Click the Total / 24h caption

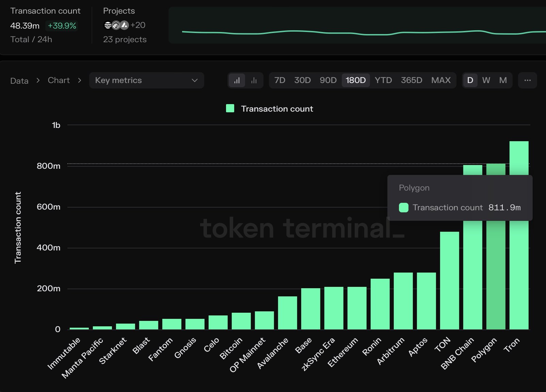(31, 39)
